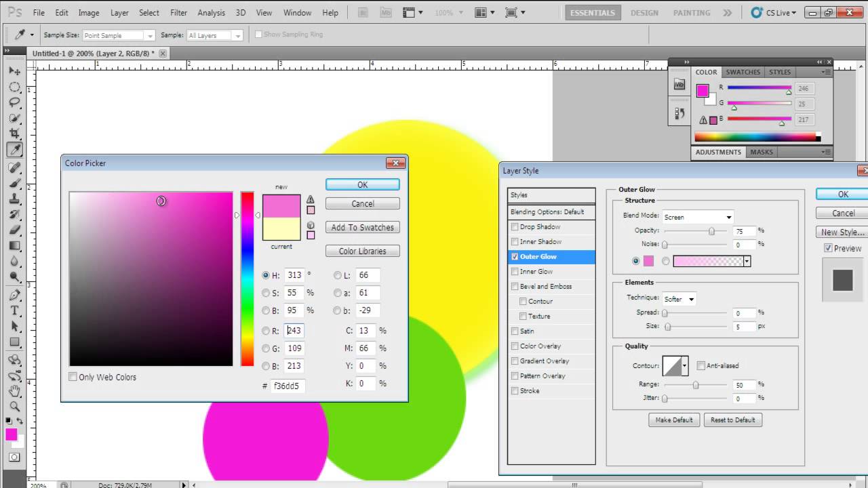Select the Horizontal Type tool
The width and height of the screenshot is (868, 488).
(x=14, y=310)
